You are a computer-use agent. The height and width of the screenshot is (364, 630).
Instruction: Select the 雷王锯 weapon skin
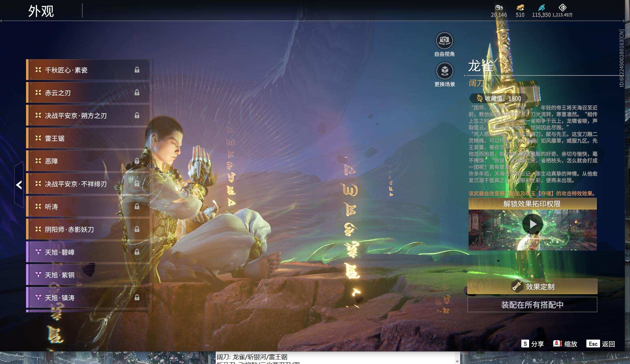click(88, 138)
